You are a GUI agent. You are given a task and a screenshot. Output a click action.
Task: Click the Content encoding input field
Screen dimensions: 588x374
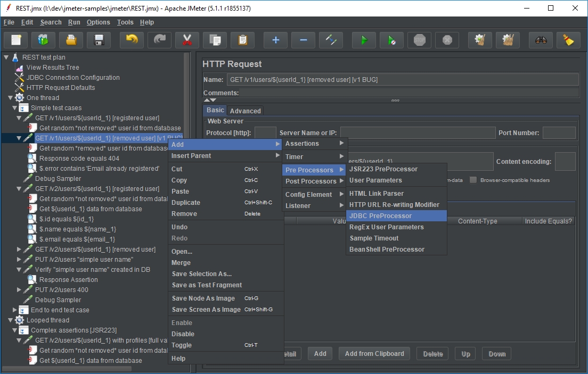[565, 162]
